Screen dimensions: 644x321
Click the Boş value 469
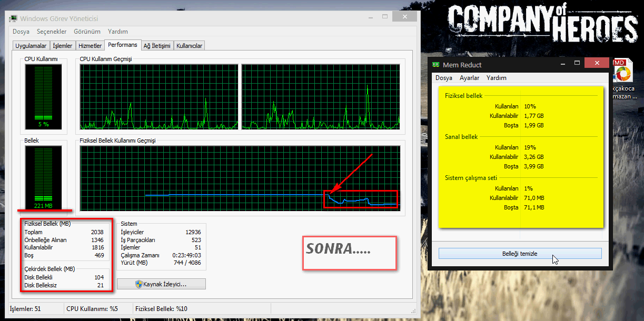[x=98, y=255]
